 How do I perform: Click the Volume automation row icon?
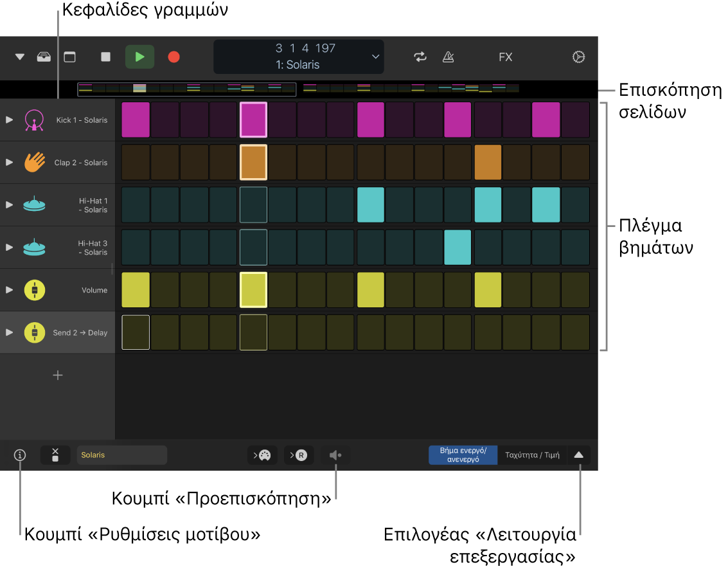click(34, 290)
